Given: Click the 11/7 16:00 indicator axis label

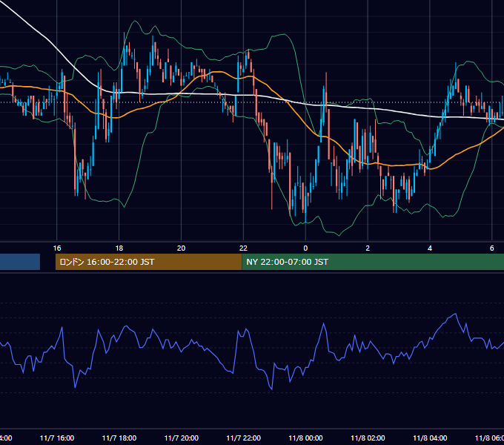Looking at the screenshot, I should pos(57,438).
